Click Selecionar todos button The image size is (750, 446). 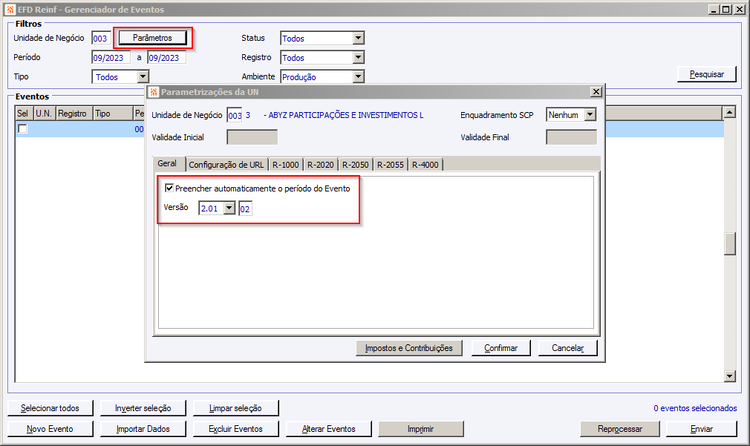point(50,408)
